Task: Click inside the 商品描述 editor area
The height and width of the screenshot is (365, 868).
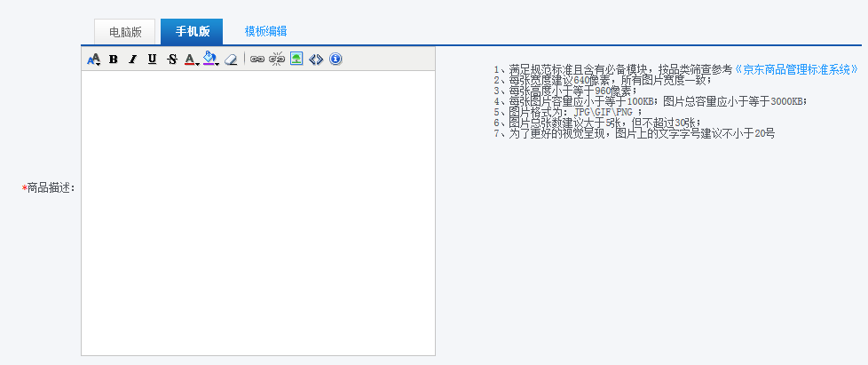Action: pyautogui.click(x=258, y=212)
